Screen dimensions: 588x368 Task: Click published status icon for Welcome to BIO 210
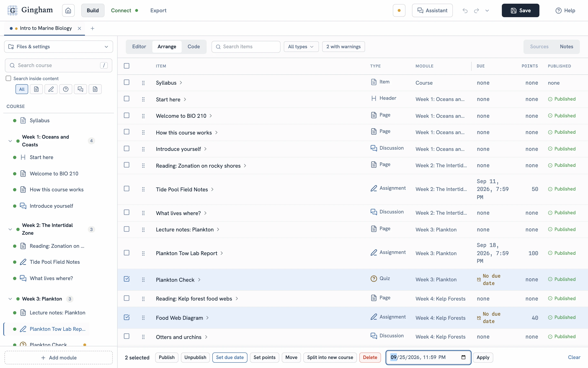tap(550, 116)
